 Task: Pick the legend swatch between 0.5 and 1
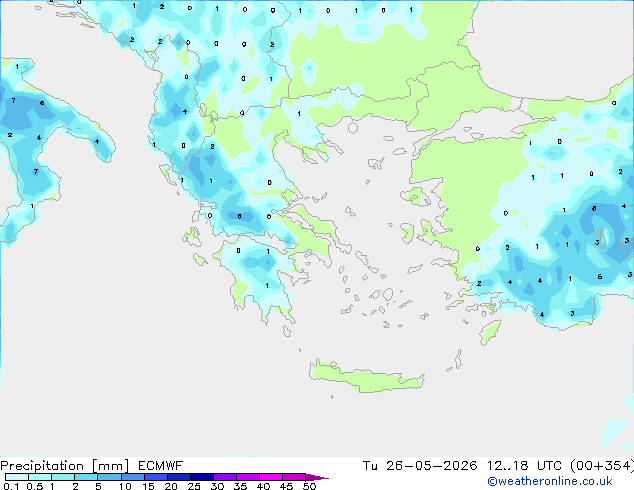coord(40,477)
